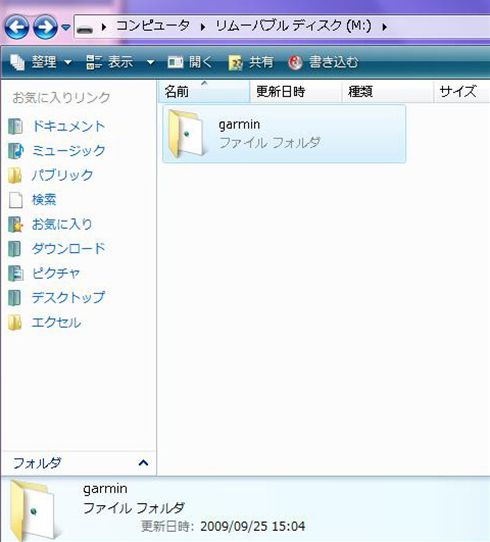This screenshot has height=542, width=490.
Task: Click the デスクトップ folder icon
Action: tap(15, 298)
